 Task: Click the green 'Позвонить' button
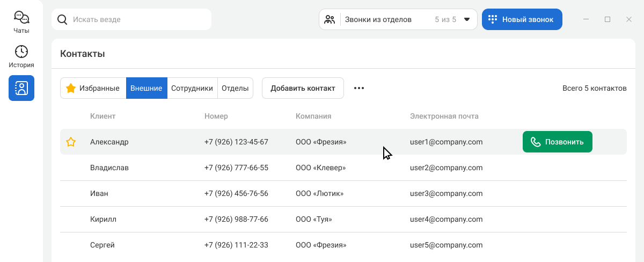557,142
